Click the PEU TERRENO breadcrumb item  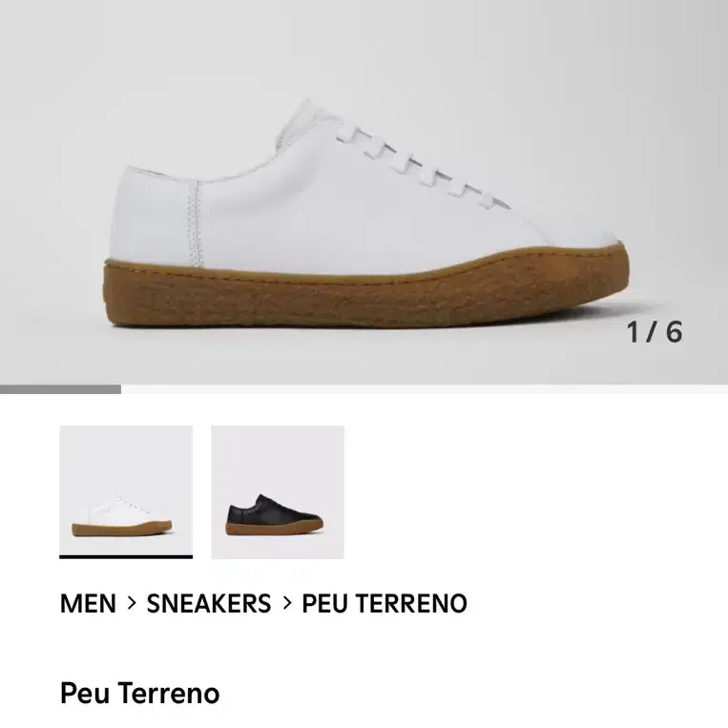click(x=385, y=604)
